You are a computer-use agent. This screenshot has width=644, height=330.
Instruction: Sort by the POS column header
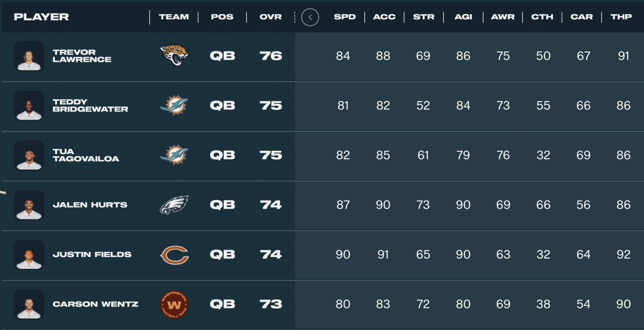[222, 17]
